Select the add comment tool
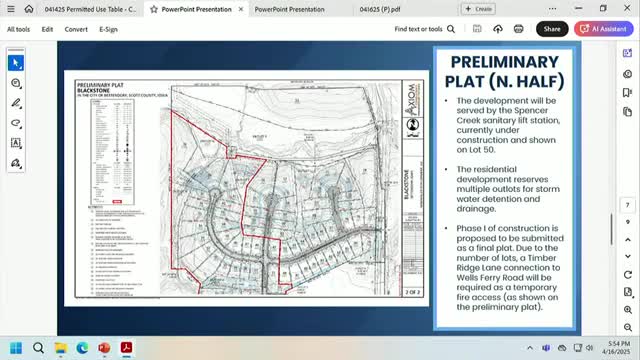This screenshot has width=640, height=360. tap(16, 83)
